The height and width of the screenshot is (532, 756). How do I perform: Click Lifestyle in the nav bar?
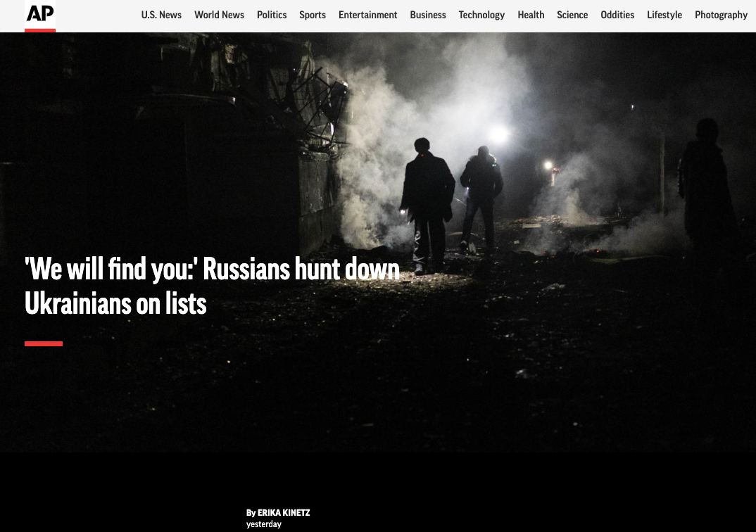[x=664, y=15]
